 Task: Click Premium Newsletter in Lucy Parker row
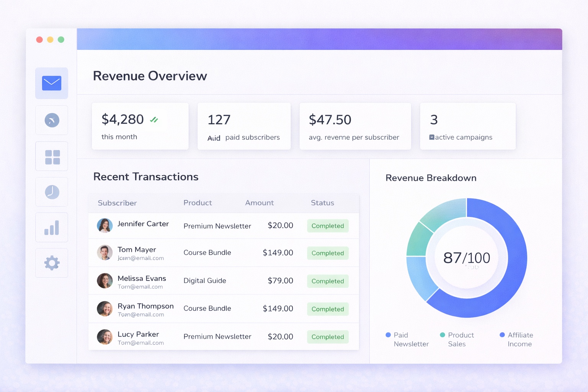(x=217, y=336)
